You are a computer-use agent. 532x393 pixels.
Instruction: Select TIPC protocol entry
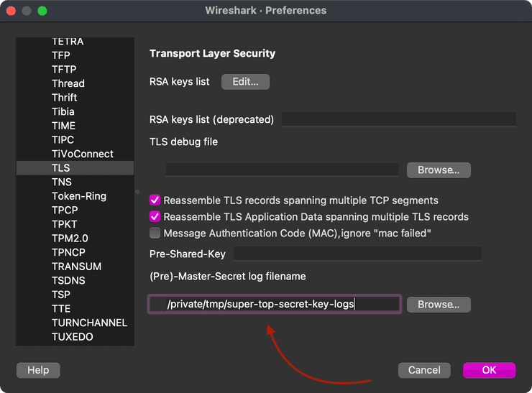[75, 139]
